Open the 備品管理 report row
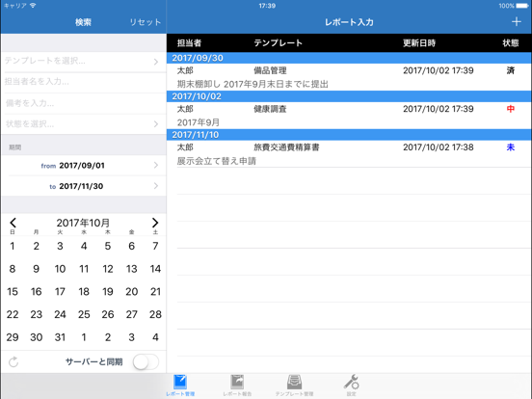 (x=349, y=77)
